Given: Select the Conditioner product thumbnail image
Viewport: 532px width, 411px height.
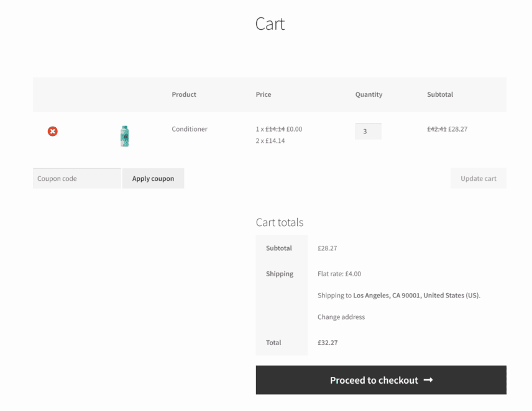Looking at the screenshot, I should click(x=124, y=135).
